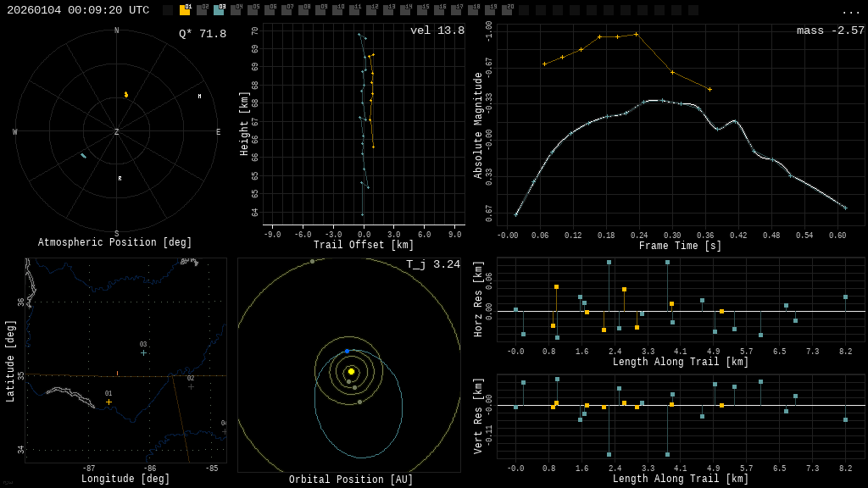Click the teal meteor track in sky plot

pyautogui.click(x=83, y=156)
